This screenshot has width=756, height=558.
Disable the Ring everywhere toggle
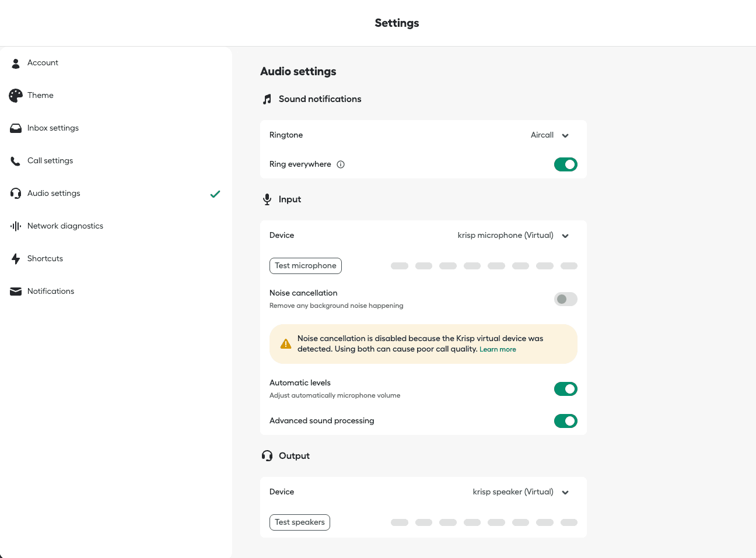tap(565, 164)
